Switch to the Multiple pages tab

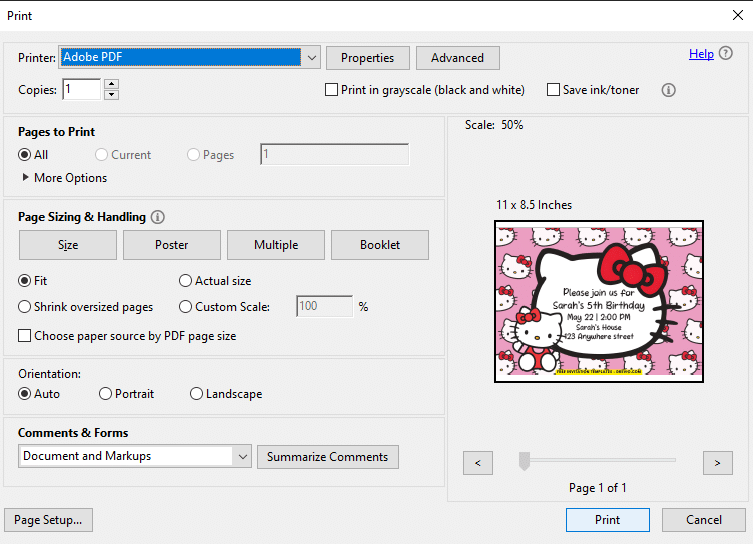pyautogui.click(x=276, y=245)
